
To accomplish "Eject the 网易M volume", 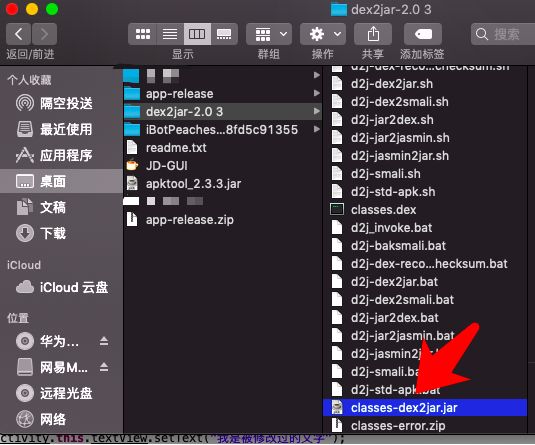I will (104, 367).
